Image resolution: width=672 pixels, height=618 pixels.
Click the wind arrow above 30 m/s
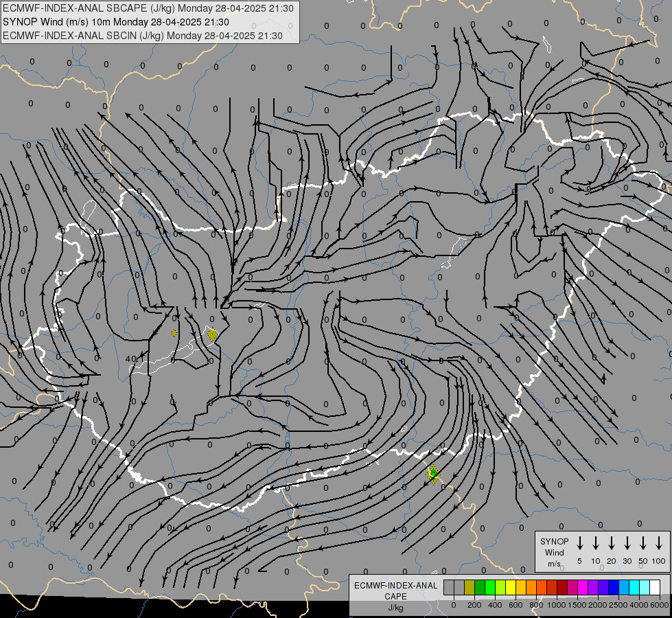click(627, 543)
